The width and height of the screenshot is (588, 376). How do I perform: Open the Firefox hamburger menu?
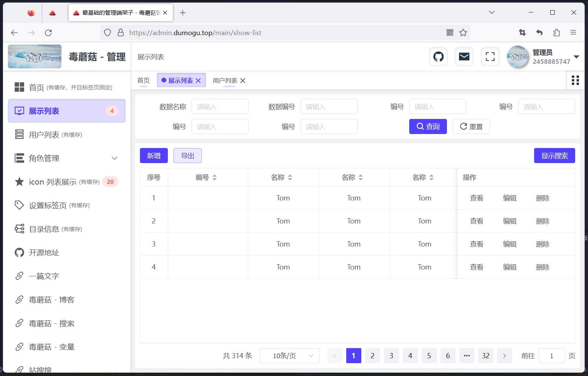point(573,32)
